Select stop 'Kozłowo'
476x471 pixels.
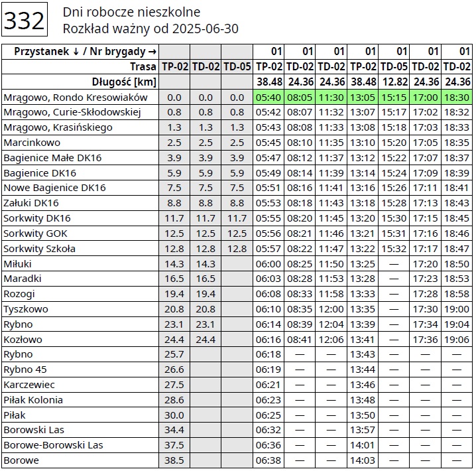(23, 340)
